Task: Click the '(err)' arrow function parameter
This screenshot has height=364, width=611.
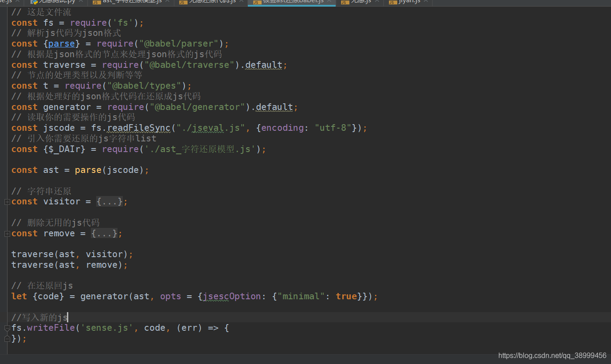Action: click(189, 328)
